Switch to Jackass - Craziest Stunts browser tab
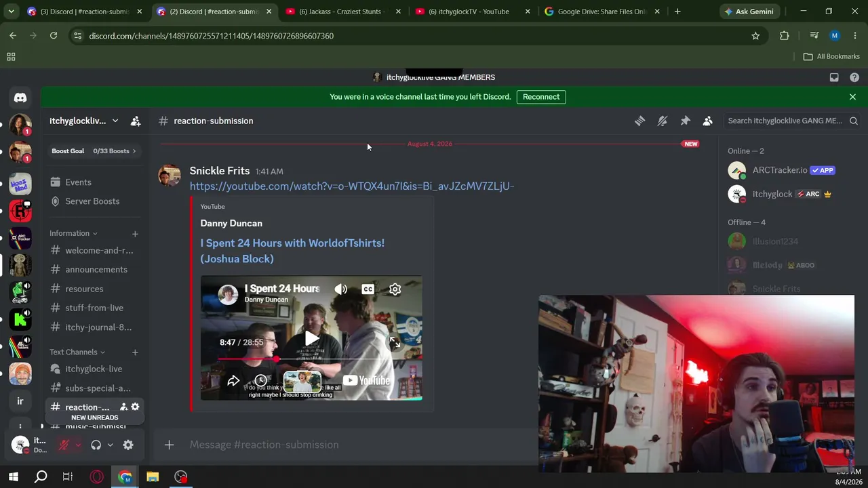This screenshot has height=488, width=868. tap(344, 12)
